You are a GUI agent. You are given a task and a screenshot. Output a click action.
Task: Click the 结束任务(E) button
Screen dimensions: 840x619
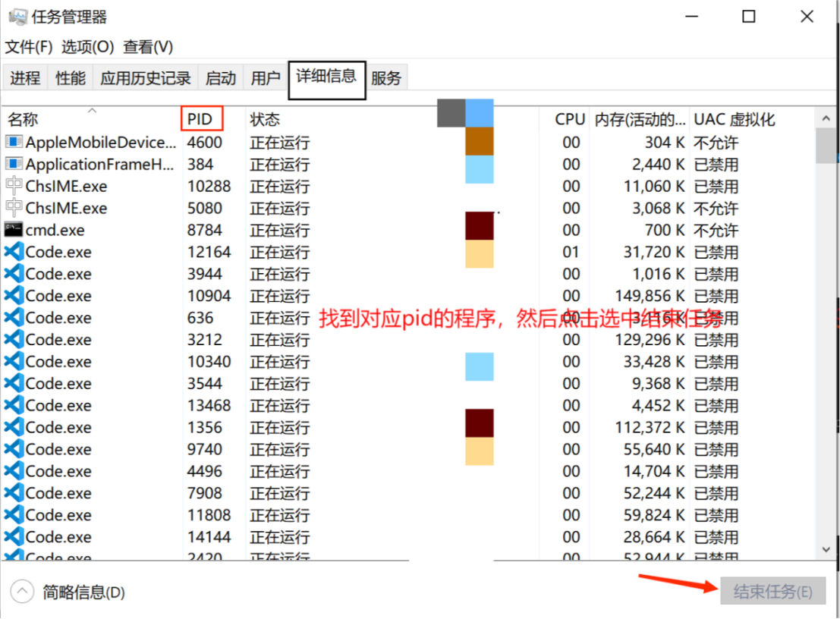(x=772, y=591)
